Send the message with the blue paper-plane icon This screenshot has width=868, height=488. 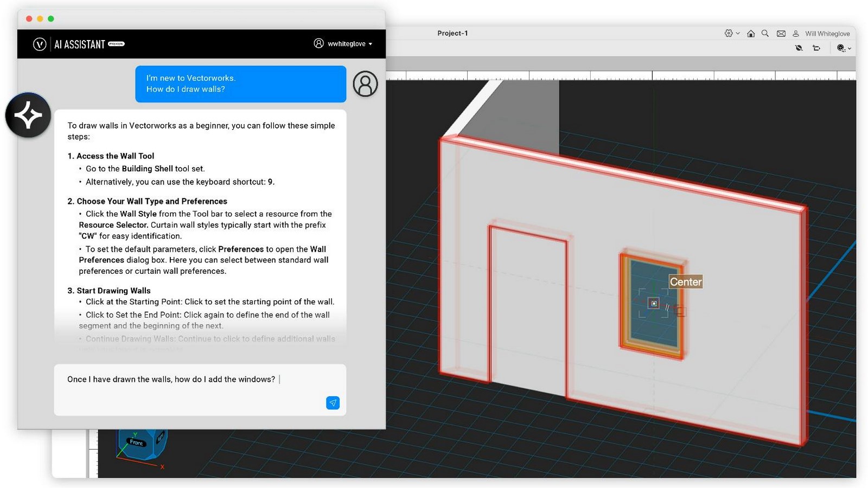coord(333,403)
